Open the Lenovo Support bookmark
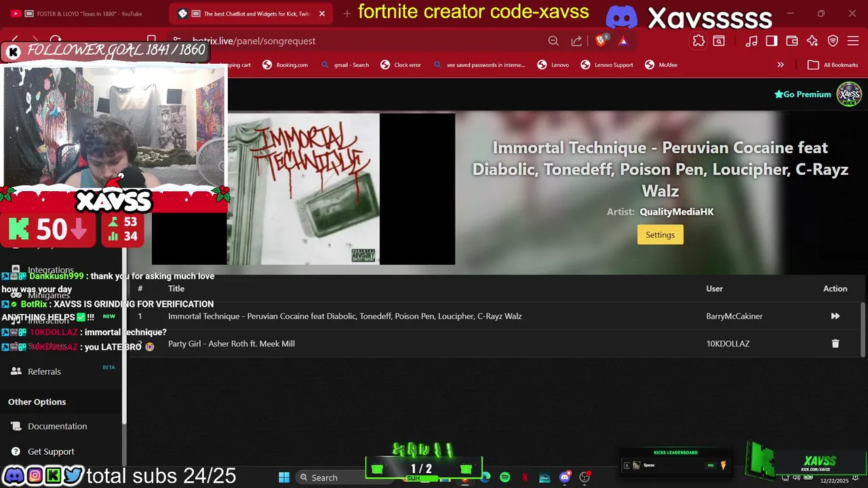 click(x=607, y=65)
